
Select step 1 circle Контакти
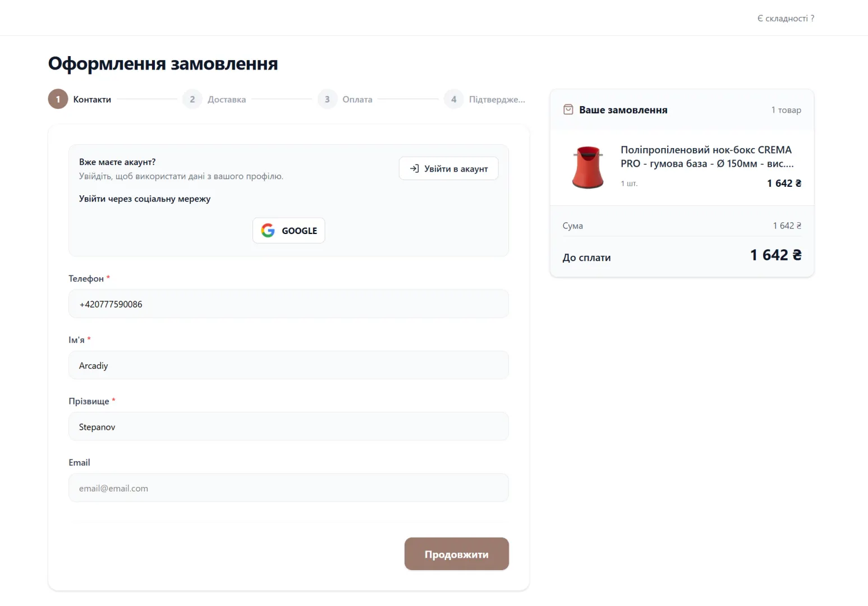coord(58,99)
